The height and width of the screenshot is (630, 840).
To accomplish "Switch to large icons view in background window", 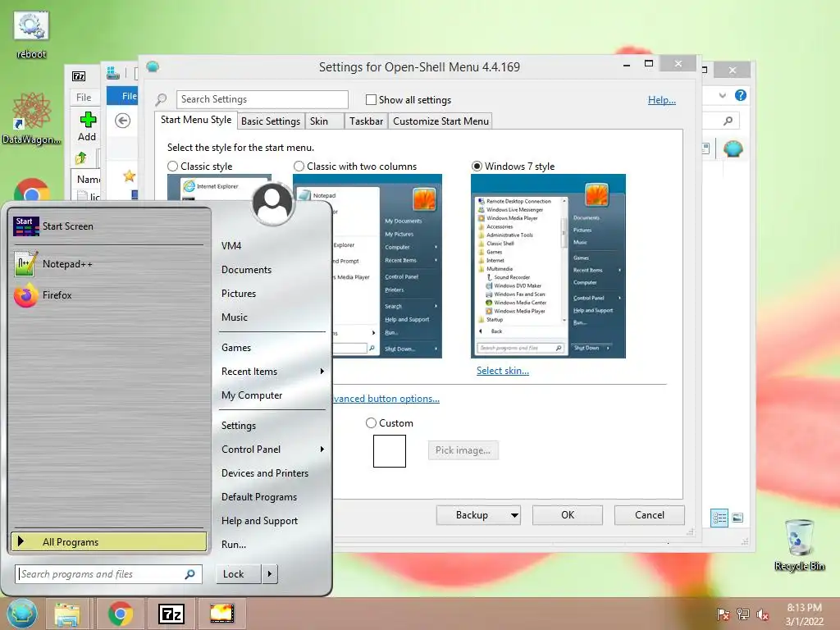I will point(737,518).
